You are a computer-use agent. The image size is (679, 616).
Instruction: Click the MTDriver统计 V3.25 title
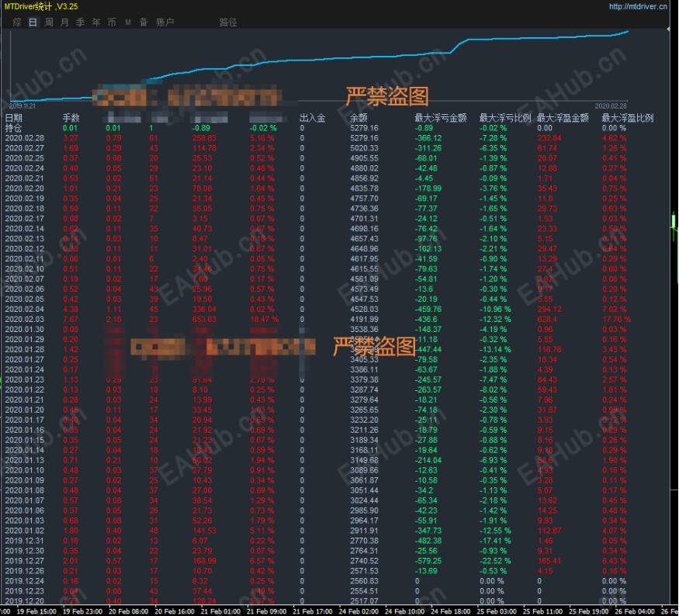pos(41,6)
